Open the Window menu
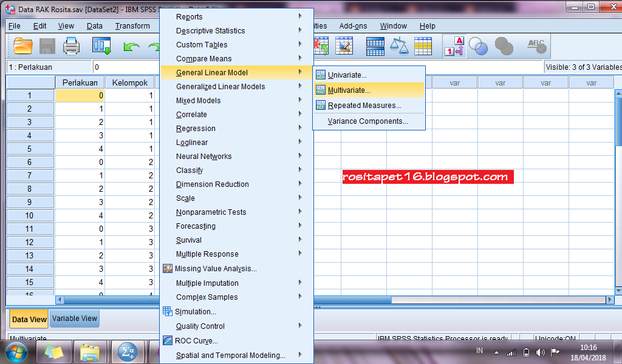Screen dimensions: 622x364 pyautogui.click(x=393, y=25)
